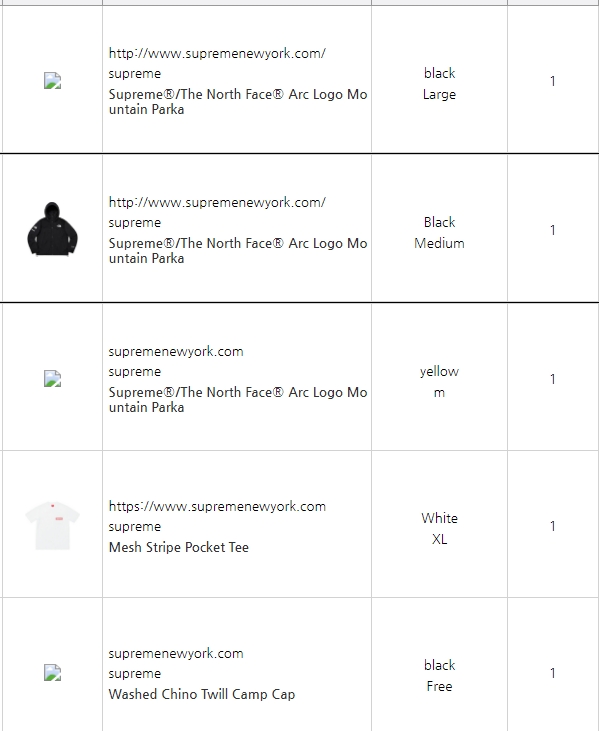Click supremenewyork.com text in the Camp Cap row
This screenshot has height=731, width=599.
[x=176, y=654]
